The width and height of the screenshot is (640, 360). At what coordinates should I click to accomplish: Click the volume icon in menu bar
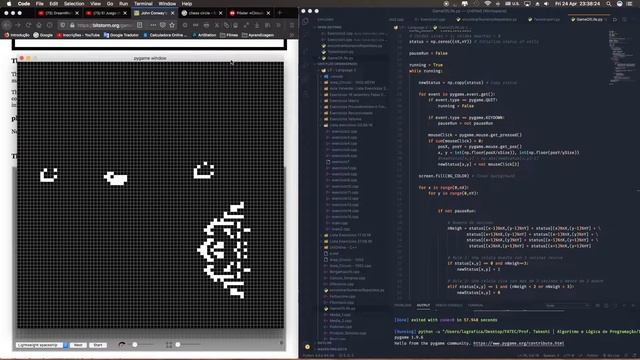tap(547, 4)
